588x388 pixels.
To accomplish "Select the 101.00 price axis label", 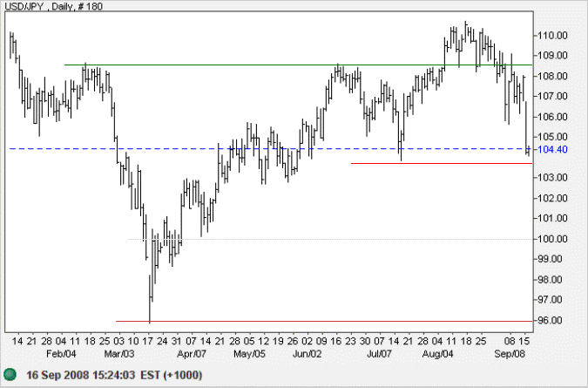I will [552, 218].
